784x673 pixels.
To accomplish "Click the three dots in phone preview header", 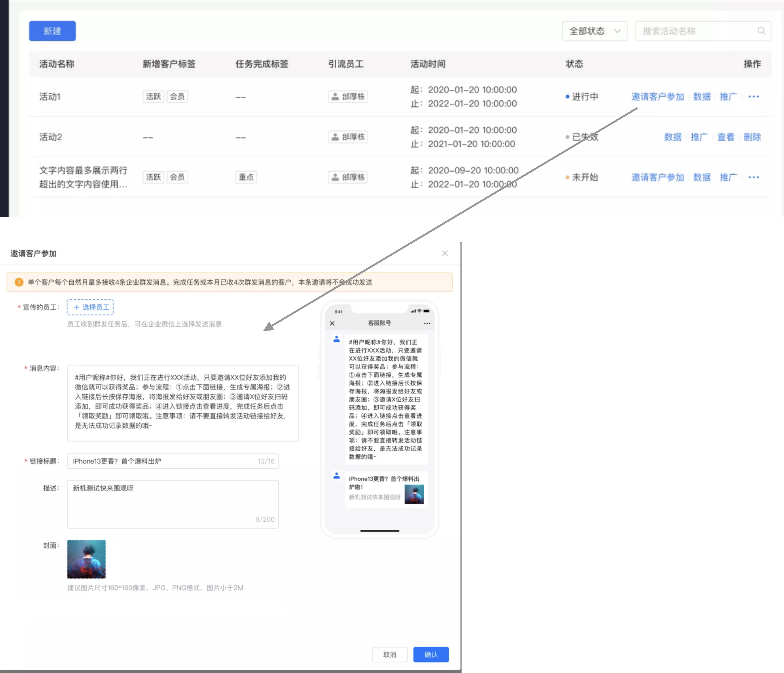I will tap(427, 323).
